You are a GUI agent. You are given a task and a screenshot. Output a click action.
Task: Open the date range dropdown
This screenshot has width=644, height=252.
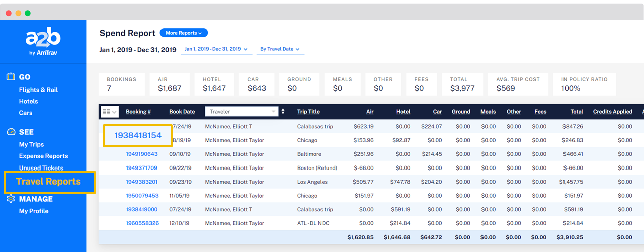[216, 49]
